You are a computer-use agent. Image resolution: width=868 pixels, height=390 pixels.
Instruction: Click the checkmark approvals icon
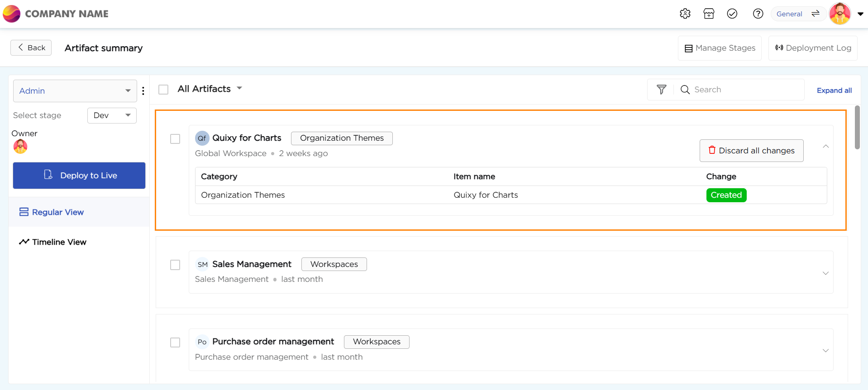(732, 14)
